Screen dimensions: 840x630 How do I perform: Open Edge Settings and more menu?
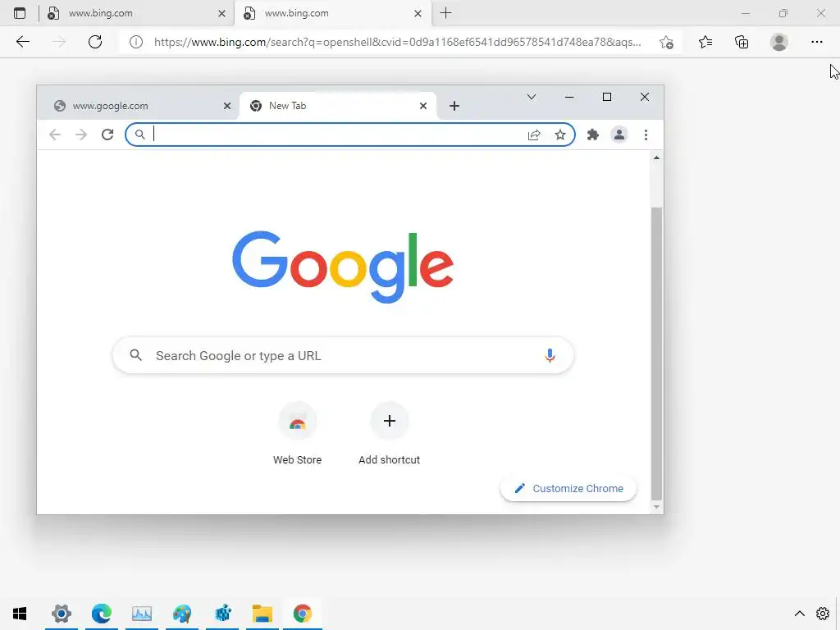pos(816,42)
